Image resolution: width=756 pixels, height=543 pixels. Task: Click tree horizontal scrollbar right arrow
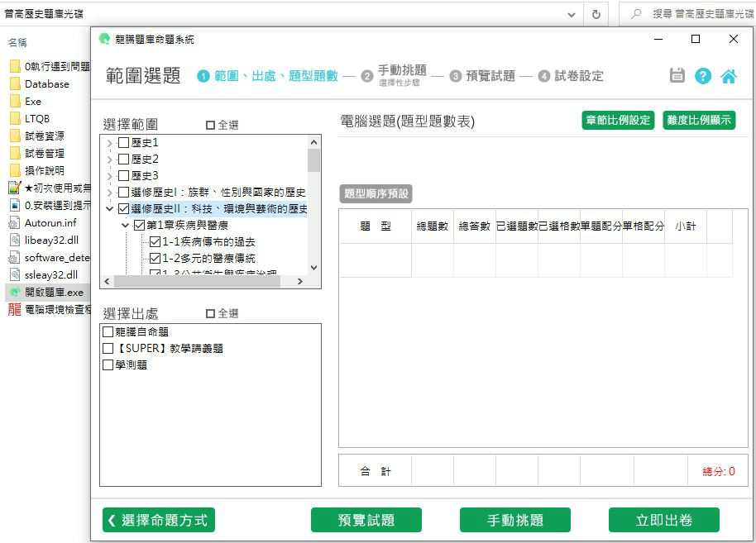click(x=300, y=281)
